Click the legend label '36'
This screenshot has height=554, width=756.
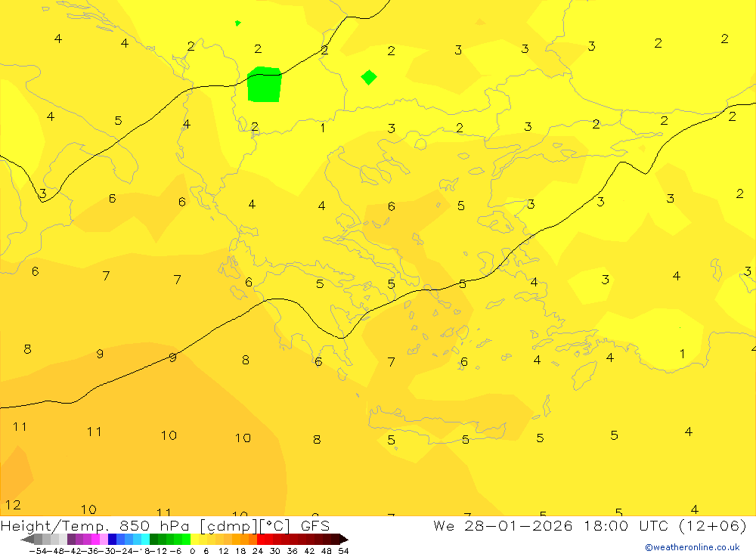click(292, 551)
